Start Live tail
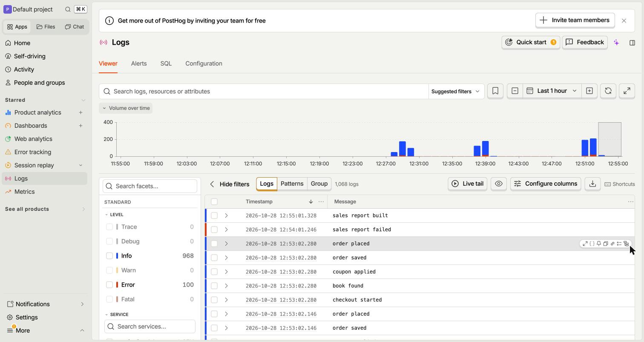The image size is (644, 342). click(467, 184)
